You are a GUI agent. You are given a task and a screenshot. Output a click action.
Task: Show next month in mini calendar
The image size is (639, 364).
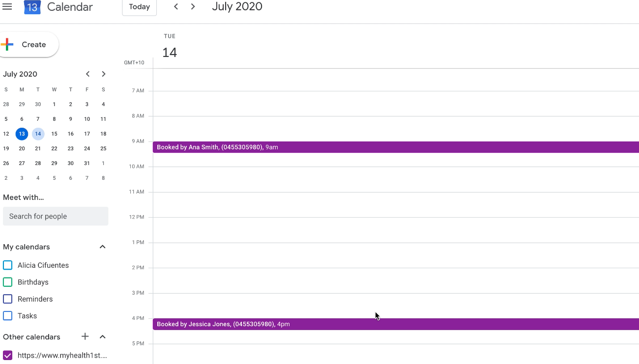click(104, 74)
